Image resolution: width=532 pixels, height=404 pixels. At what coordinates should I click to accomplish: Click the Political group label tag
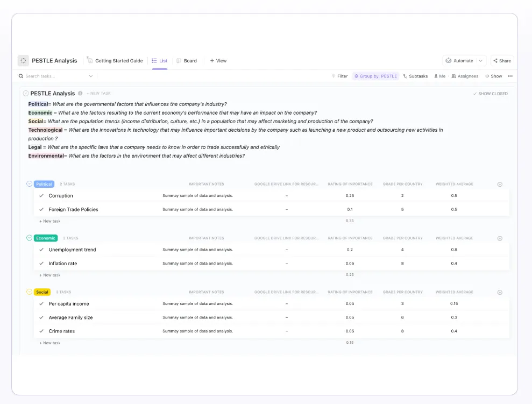point(44,184)
